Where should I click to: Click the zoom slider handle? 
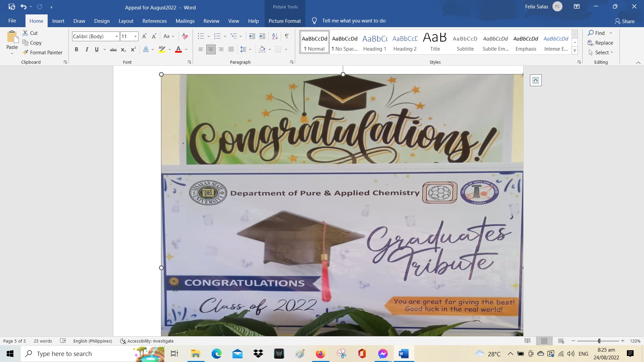click(x=599, y=341)
